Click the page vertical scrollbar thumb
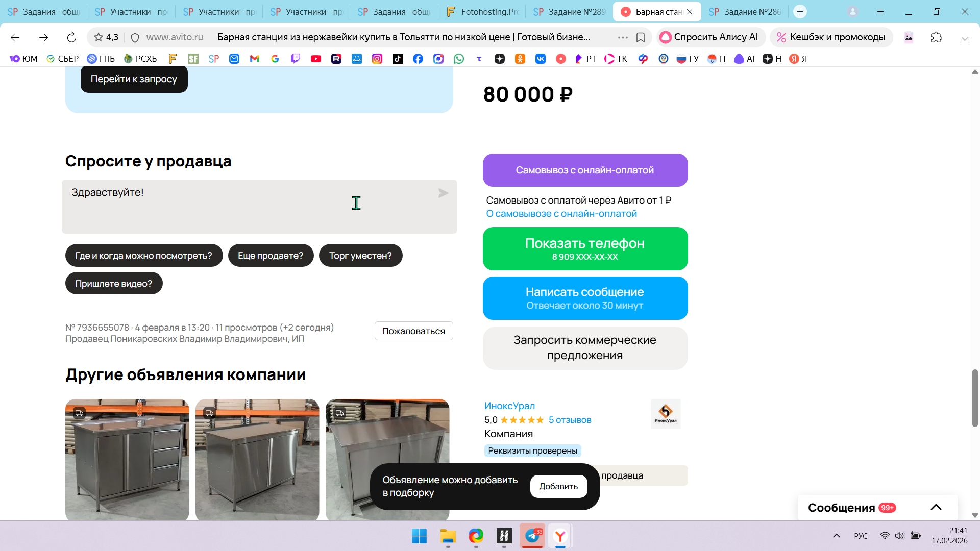980x551 pixels. pos(974,398)
